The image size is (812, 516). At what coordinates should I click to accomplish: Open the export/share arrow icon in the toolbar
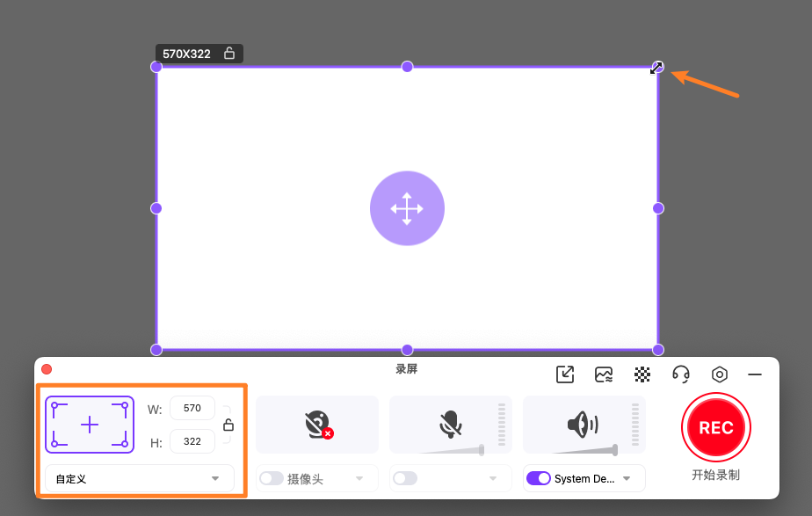(x=565, y=374)
